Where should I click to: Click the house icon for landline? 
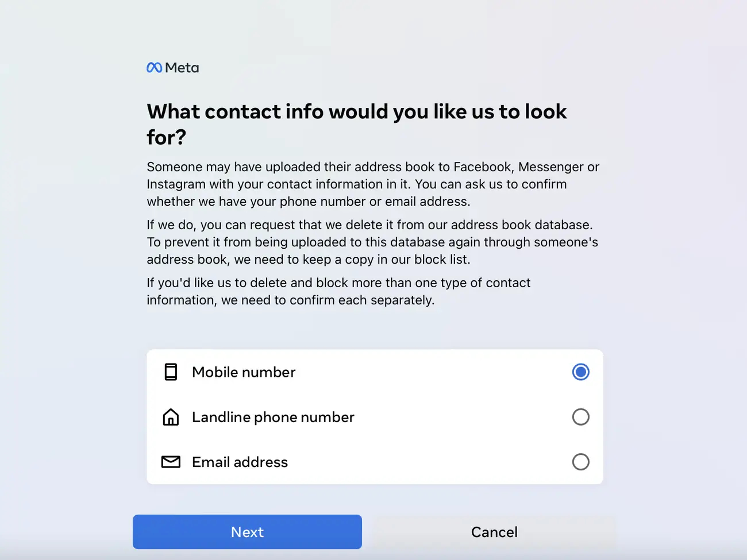coord(171,417)
